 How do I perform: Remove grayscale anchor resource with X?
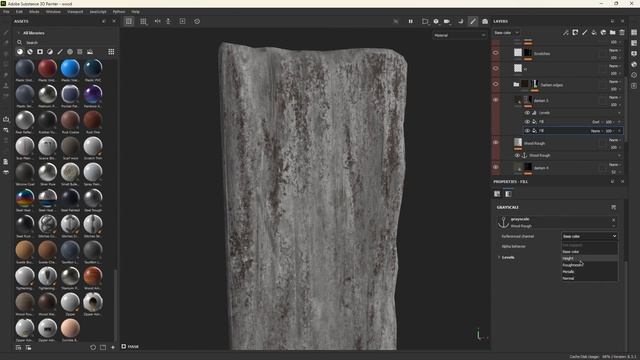pos(613,220)
